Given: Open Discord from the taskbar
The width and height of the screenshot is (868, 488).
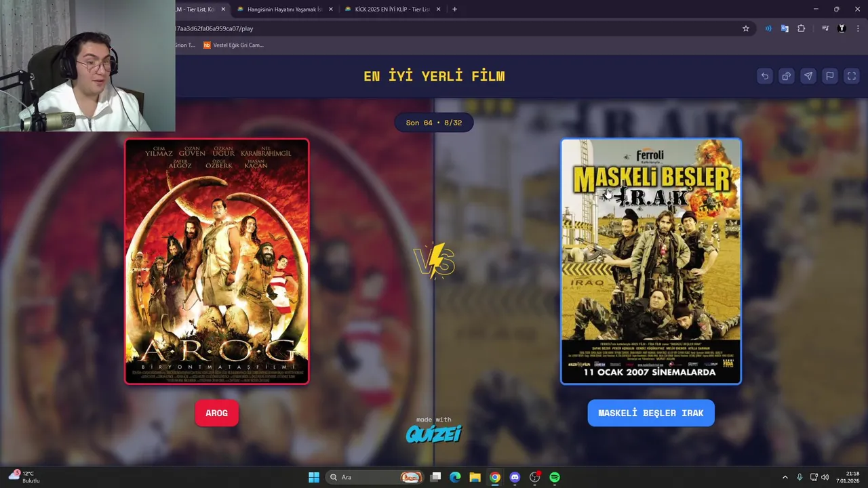Looking at the screenshot, I should pos(515,477).
